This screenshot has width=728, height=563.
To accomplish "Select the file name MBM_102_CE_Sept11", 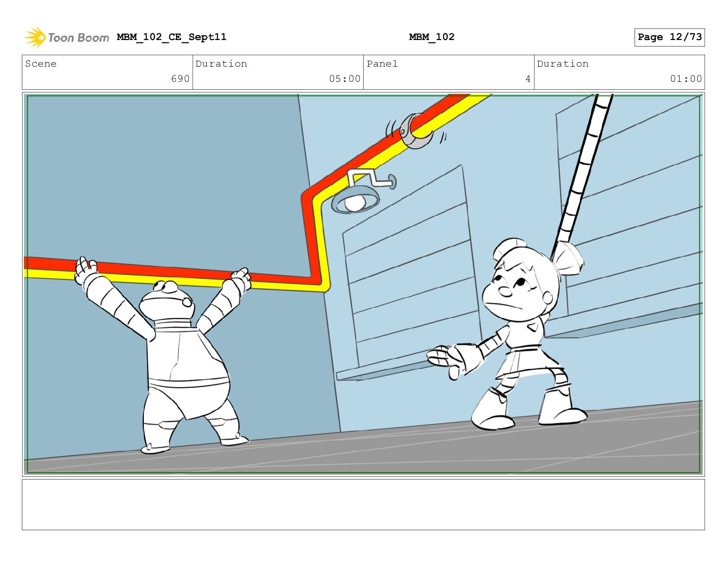I will (171, 37).
